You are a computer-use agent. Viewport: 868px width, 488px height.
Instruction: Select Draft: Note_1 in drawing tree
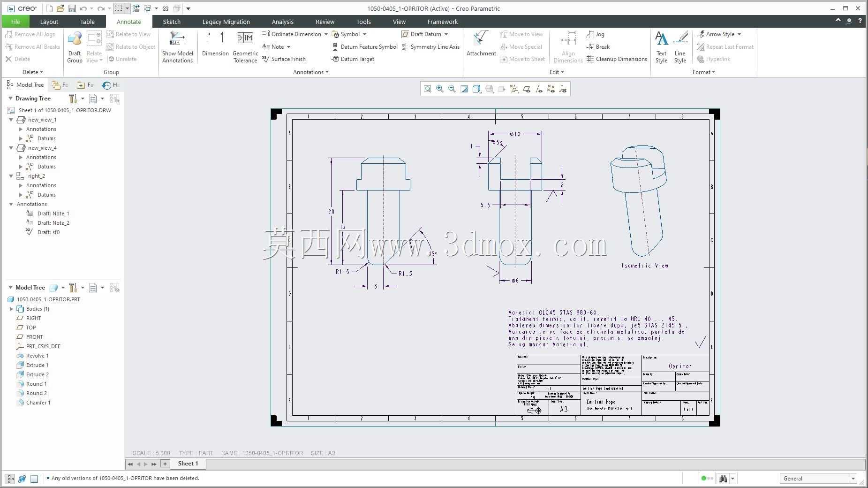(x=53, y=213)
